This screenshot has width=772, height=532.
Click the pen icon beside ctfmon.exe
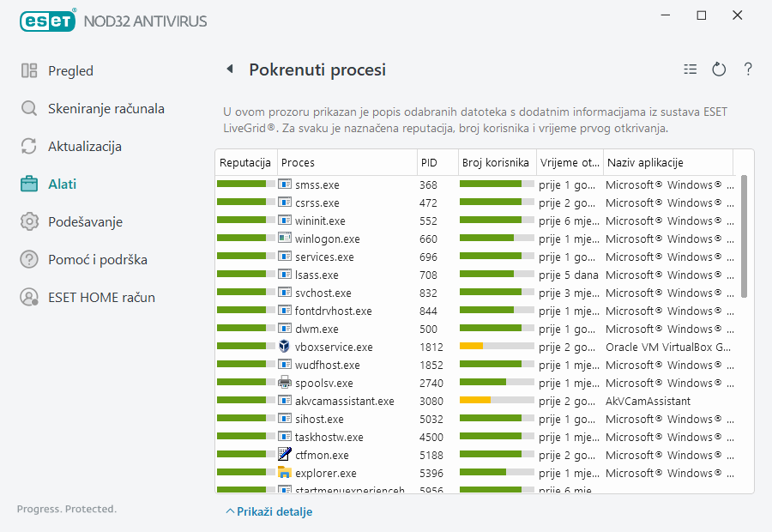(x=285, y=455)
